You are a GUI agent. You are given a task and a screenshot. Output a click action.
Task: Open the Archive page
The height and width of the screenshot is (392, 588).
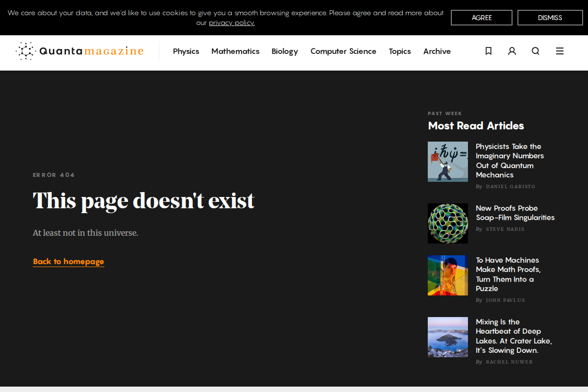pyautogui.click(x=437, y=51)
